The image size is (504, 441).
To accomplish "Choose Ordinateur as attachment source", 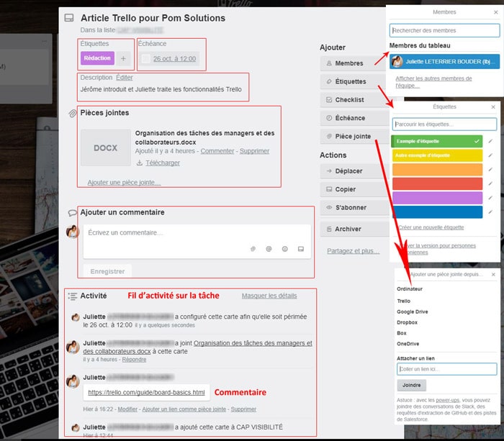I will pyautogui.click(x=410, y=288).
